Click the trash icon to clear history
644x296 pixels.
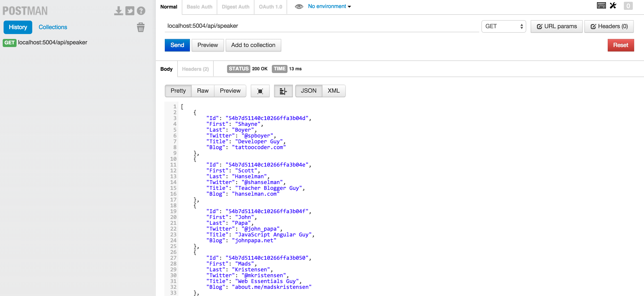(141, 27)
